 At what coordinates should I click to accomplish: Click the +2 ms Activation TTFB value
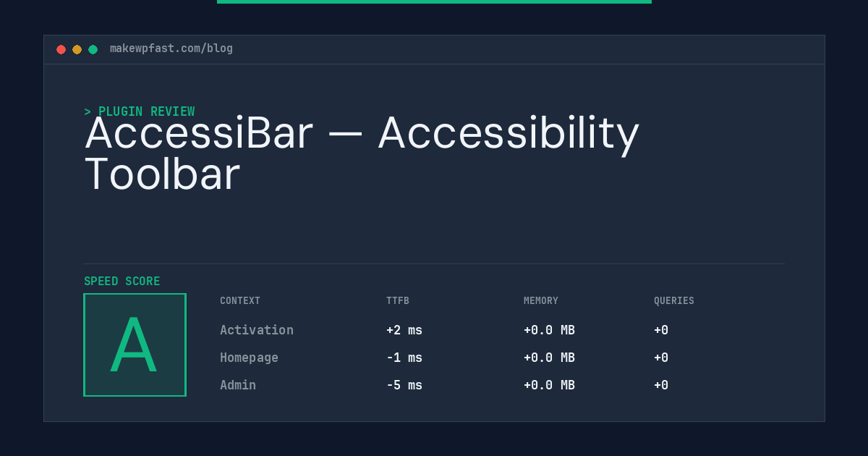pyautogui.click(x=404, y=330)
